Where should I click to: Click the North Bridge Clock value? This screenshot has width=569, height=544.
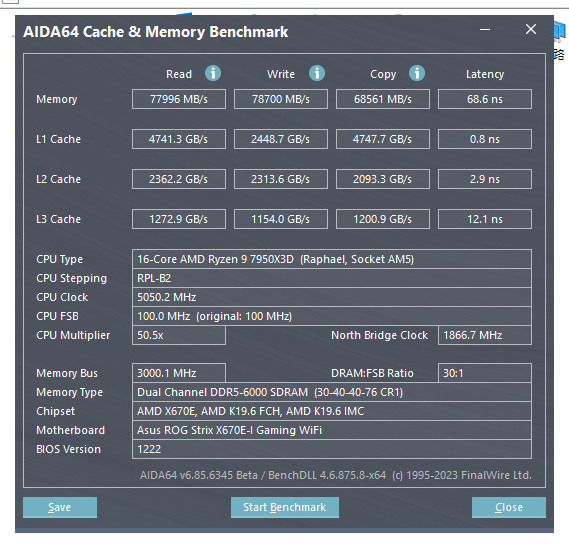[x=485, y=335]
